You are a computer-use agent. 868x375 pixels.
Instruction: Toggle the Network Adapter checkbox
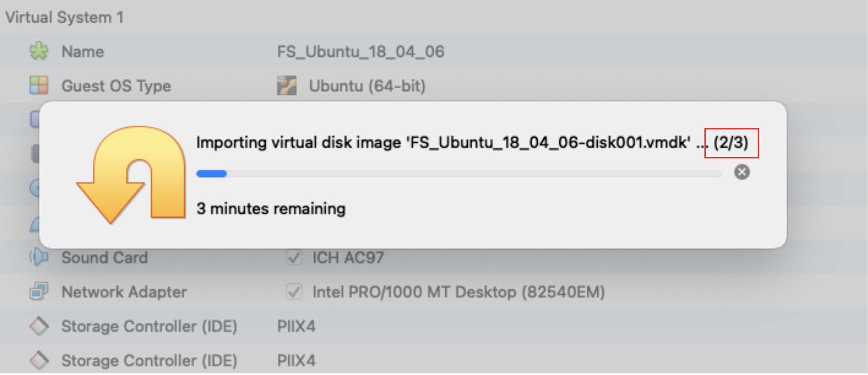[x=294, y=292]
